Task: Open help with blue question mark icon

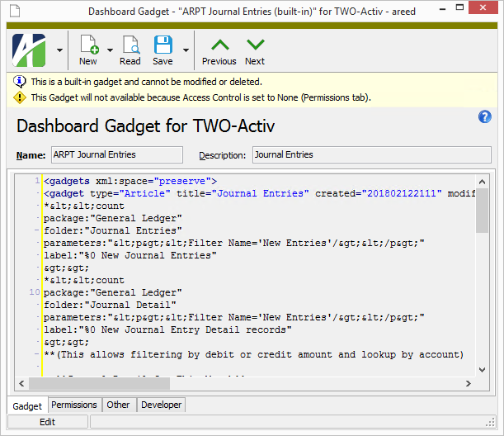Action: (x=485, y=116)
